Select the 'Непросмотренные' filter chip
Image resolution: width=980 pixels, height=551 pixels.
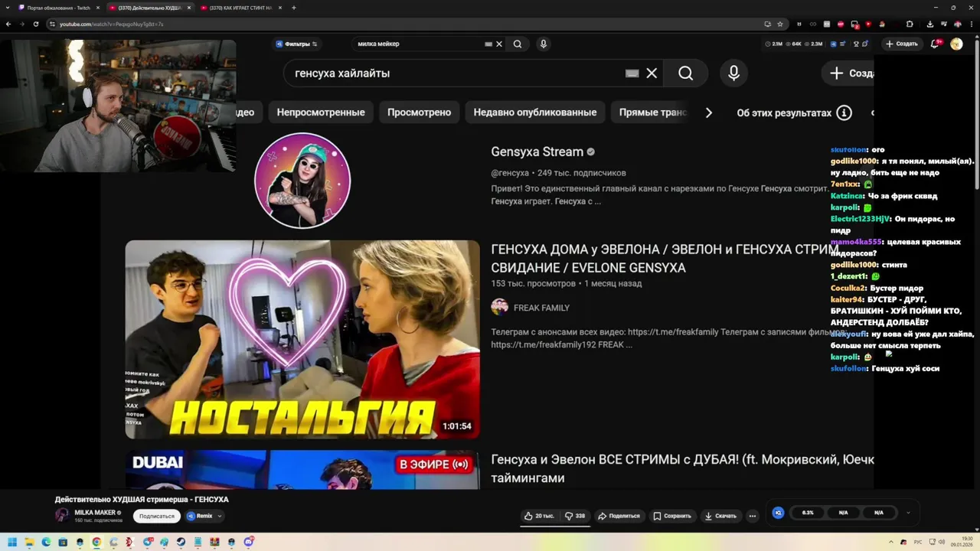point(321,112)
